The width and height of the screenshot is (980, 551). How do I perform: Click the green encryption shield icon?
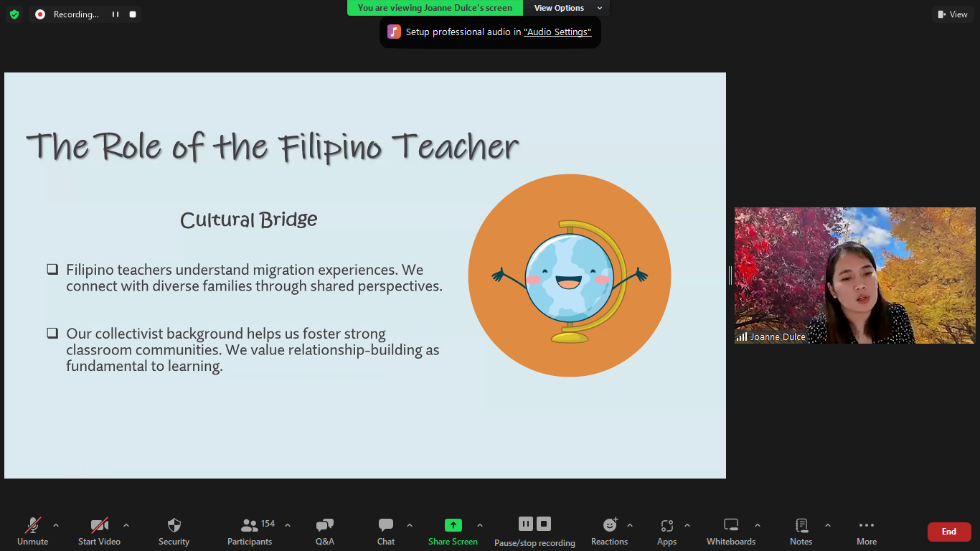[x=14, y=14]
